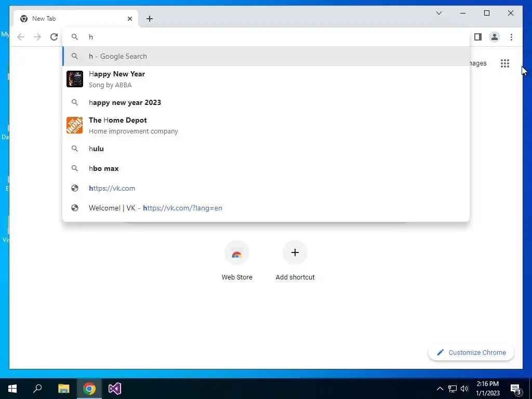Click the Customize Chrome button
The width and height of the screenshot is (532, 399).
[471, 353]
